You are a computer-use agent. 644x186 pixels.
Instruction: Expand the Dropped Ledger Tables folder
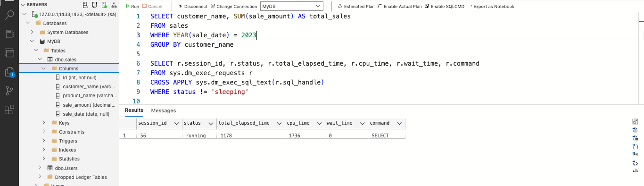pos(40,177)
